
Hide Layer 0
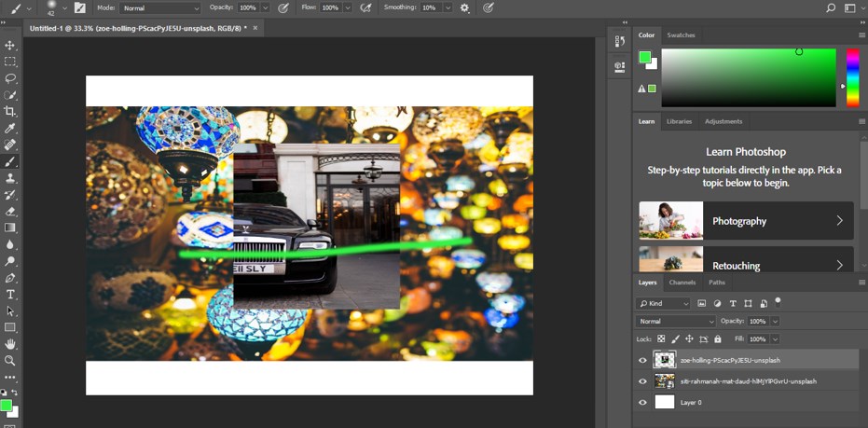point(642,403)
